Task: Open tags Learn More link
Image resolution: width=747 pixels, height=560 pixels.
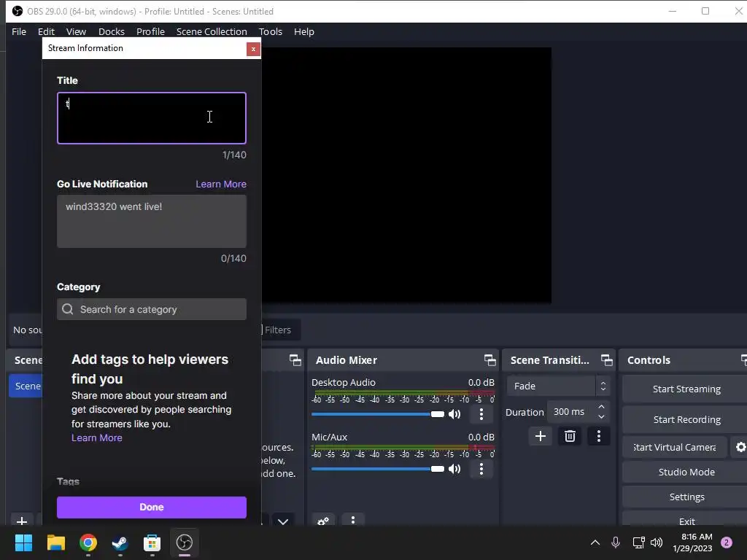Action: coord(97,437)
